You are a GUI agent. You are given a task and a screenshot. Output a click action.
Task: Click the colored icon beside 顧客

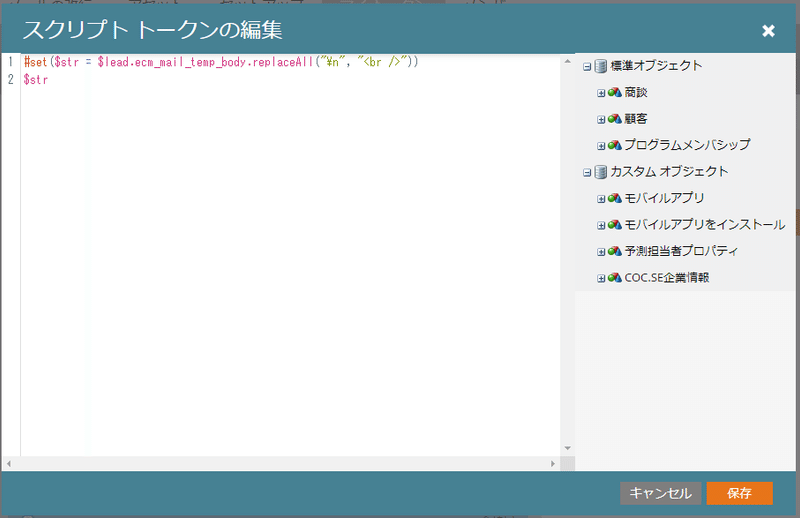pyautogui.click(x=614, y=119)
